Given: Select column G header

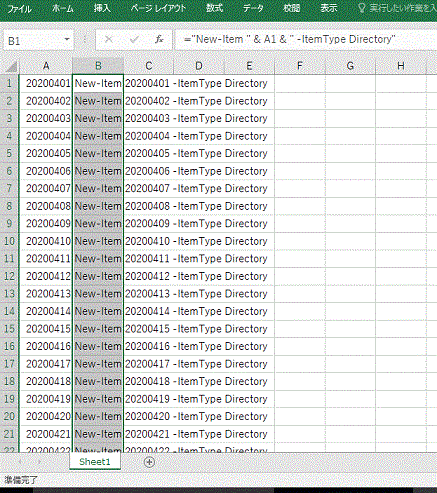Looking at the screenshot, I should click(350, 66).
